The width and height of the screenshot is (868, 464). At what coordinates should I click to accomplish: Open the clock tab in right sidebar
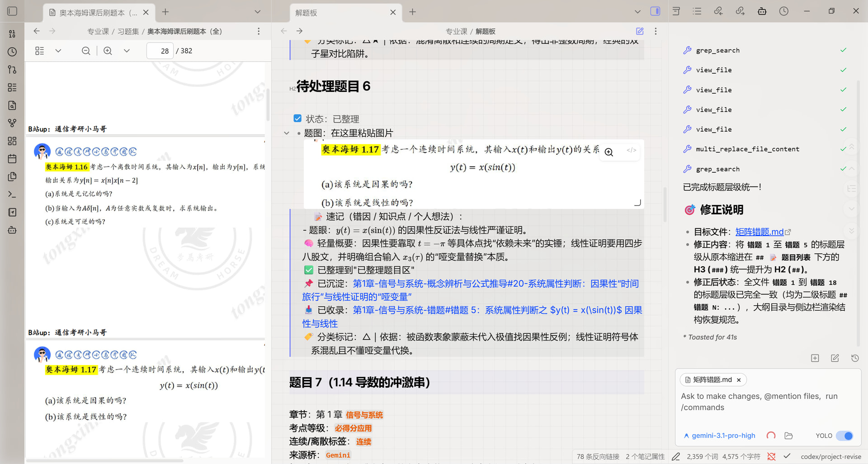tap(783, 11)
